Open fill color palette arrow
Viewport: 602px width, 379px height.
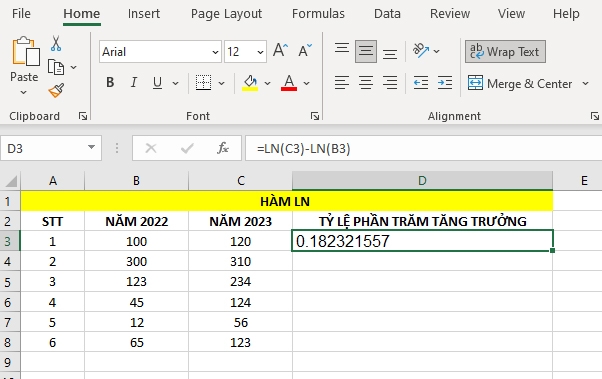click(x=268, y=83)
